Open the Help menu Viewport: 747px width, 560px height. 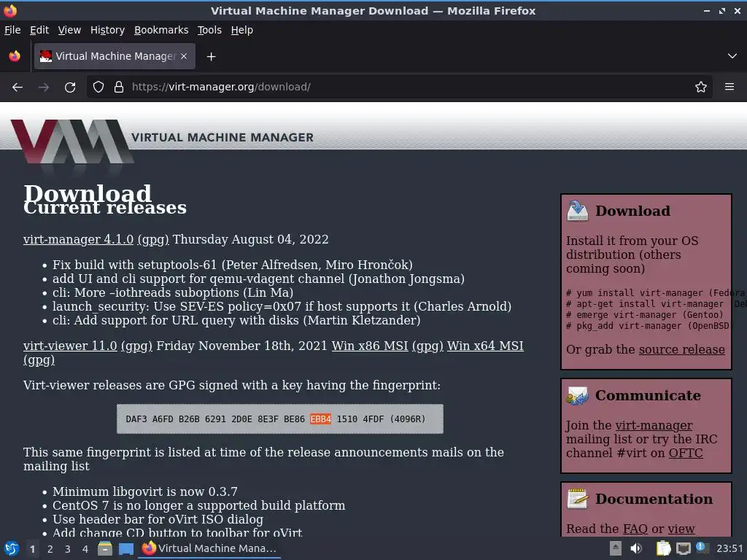tap(242, 30)
